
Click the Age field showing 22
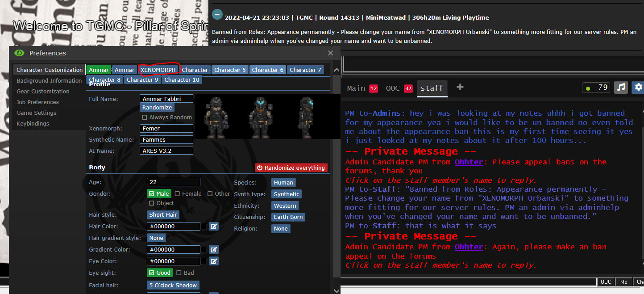pyautogui.click(x=174, y=182)
